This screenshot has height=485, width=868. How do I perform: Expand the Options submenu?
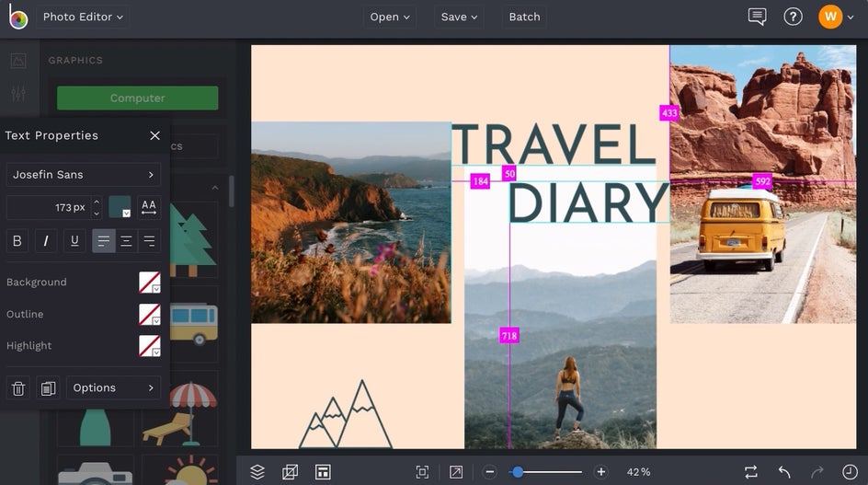[x=113, y=388]
